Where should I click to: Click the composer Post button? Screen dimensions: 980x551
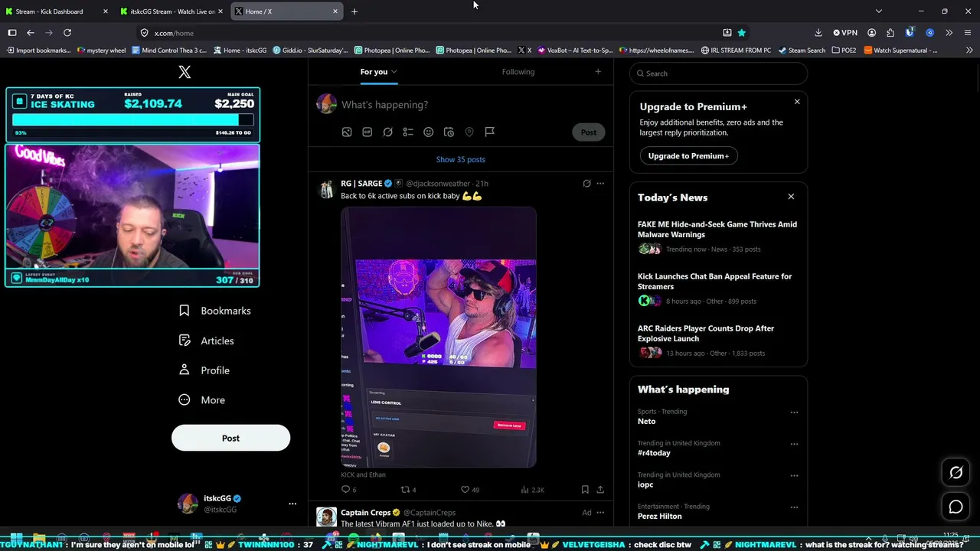[588, 132]
